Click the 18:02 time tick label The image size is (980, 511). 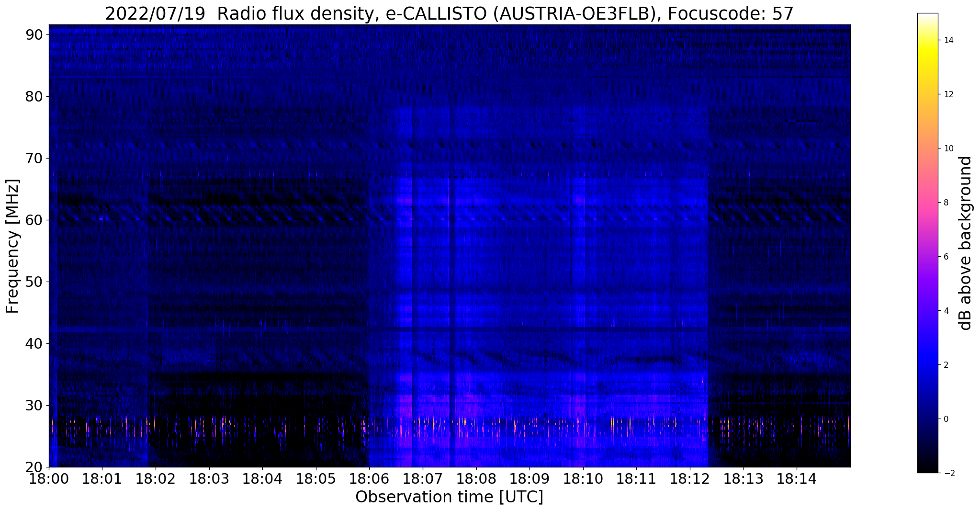tap(156, 478)
